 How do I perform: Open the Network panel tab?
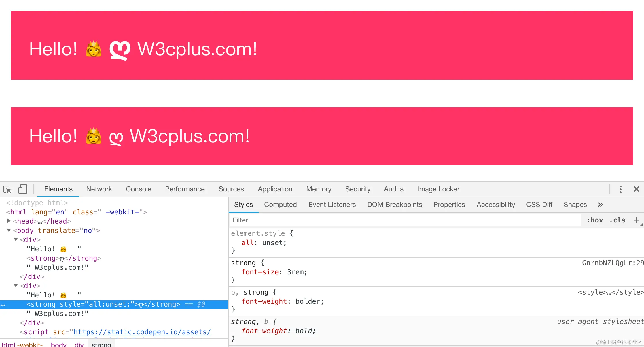[x=99, y=189]
